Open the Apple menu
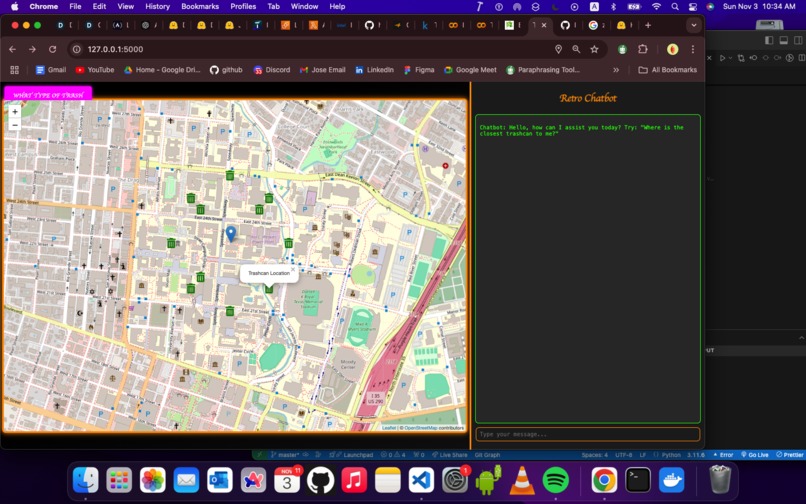 pos(14,7)
